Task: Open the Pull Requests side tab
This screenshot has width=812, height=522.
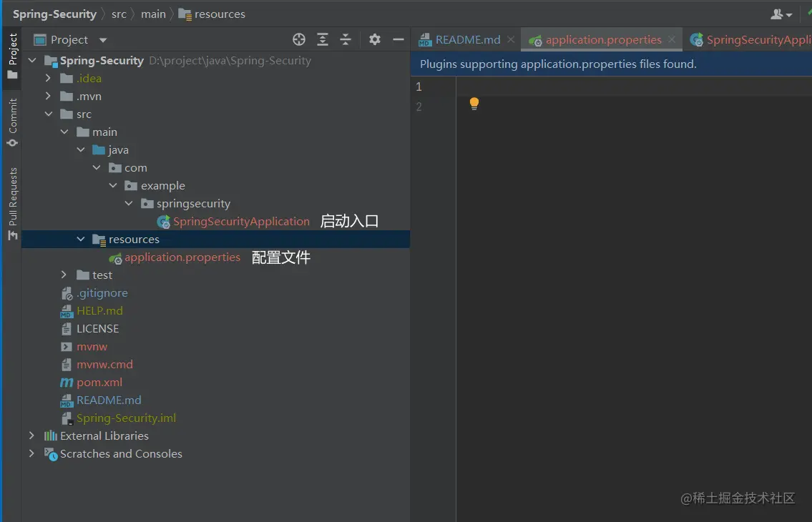Action: (x=12, y=204)
